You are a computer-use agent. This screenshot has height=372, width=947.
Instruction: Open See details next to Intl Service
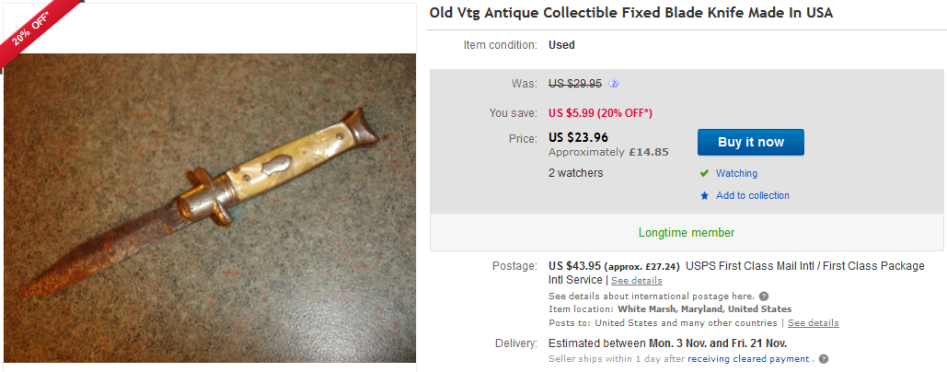637,281
